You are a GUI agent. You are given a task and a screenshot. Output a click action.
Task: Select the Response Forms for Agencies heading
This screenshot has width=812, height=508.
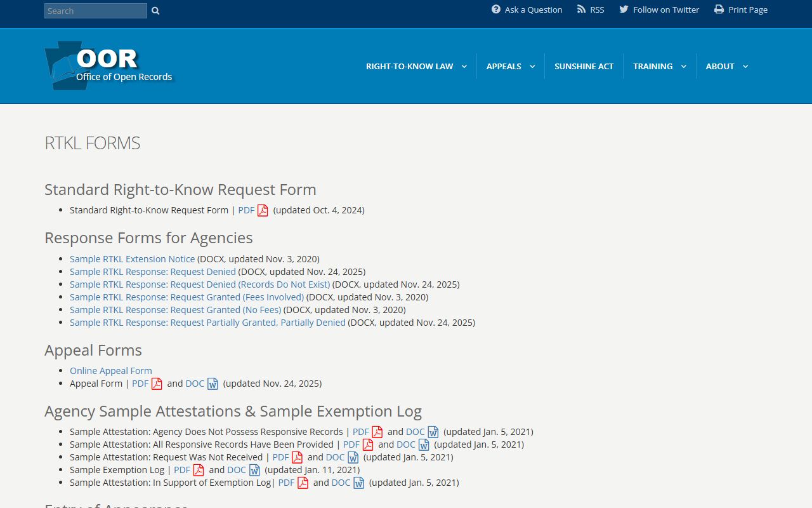pyautogui.click(x=148, y=237)
